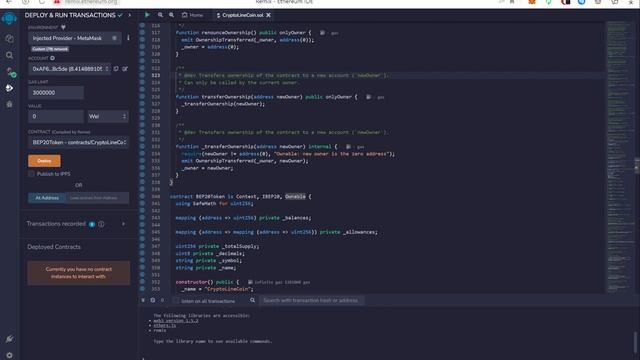Click the browser reload button

[42, 2]
